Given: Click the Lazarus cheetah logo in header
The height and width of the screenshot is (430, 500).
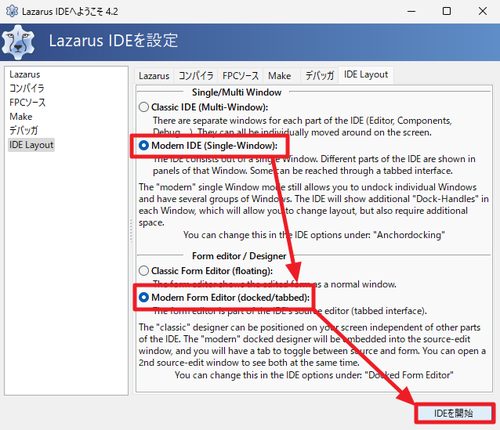Looking at the screenshot, I should pos(18,42).
